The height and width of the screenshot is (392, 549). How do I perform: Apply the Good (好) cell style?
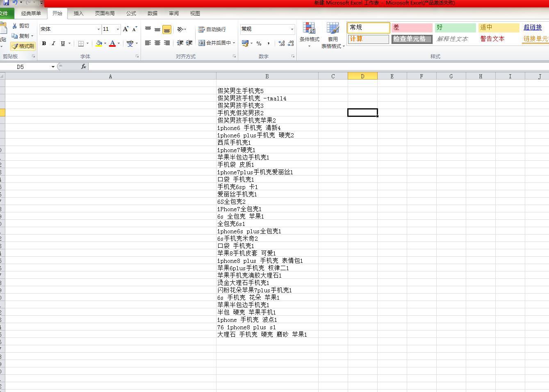pyautogui.click(x=456, y=27)
